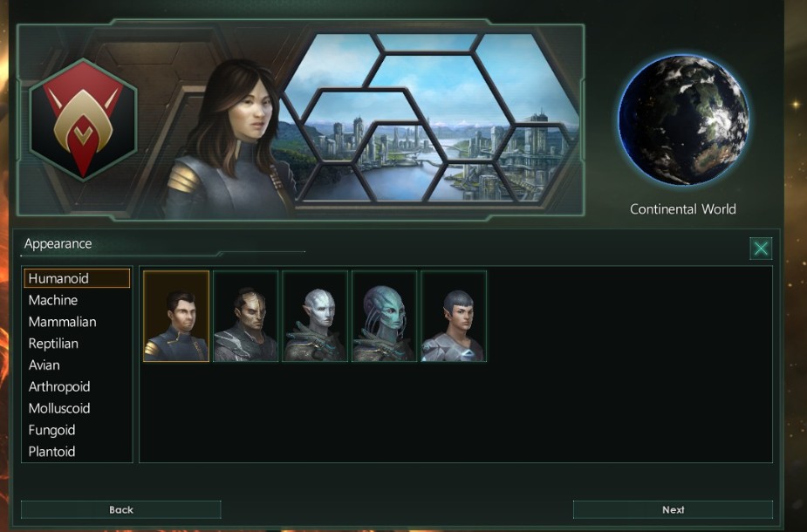Choose the pointed-ear bowl-cut humanoid portrait
The width and height of the screenshot is (807, 532).
click(x=454, y=316)
